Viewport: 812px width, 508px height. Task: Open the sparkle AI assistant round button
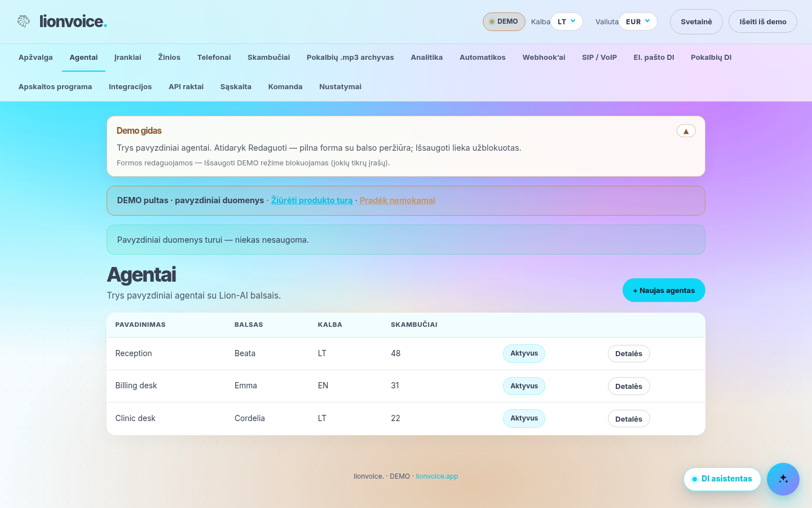(783, 479)
